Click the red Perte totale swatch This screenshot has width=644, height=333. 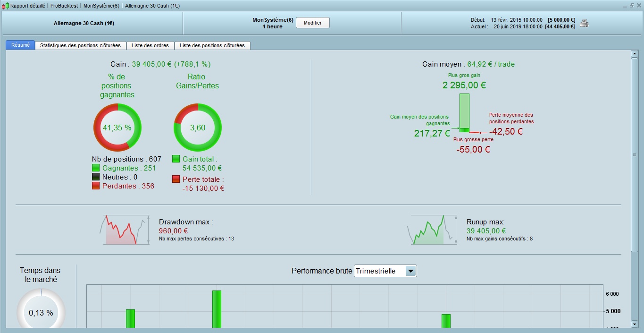[x=176, y=179]
